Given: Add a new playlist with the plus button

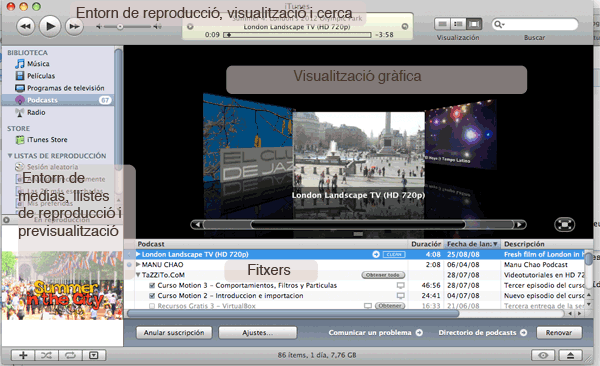Looking at the screenshot, I should (x=23, y=355).
